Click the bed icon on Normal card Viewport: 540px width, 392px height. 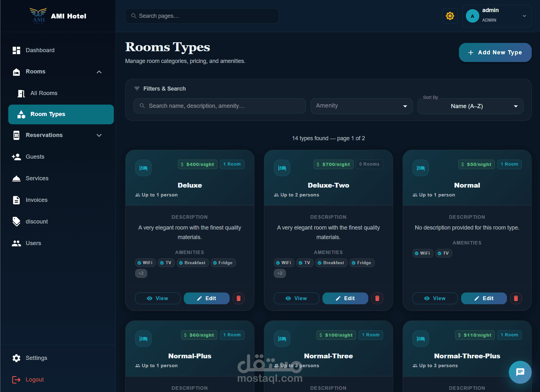click(x=421, y=168)
